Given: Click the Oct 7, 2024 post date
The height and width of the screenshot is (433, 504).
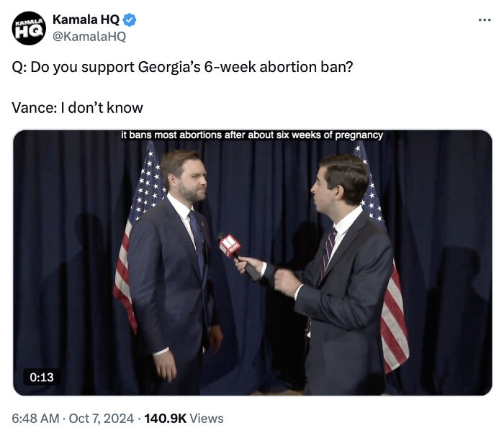Looking at the screenshot, I should tap(100, 418).
